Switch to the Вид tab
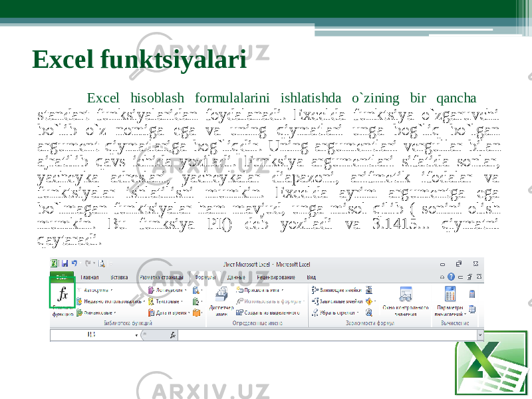 pos(311,277)
